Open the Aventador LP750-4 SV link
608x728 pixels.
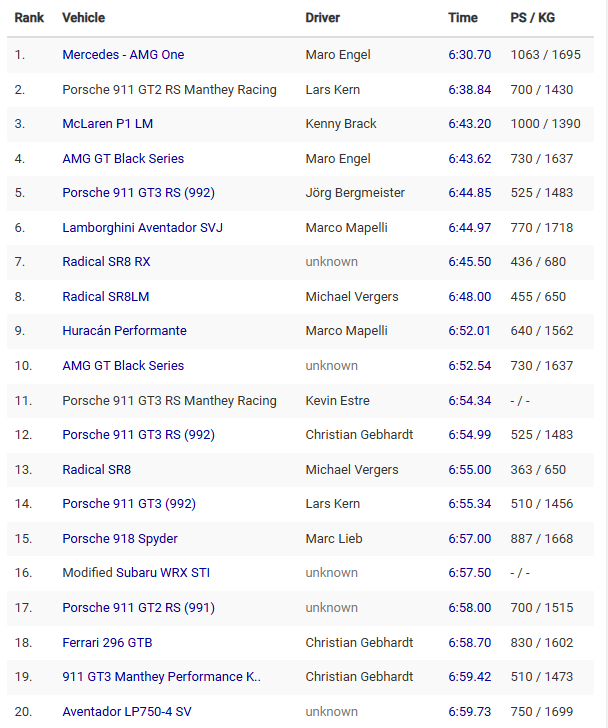[x=127, y=712]
